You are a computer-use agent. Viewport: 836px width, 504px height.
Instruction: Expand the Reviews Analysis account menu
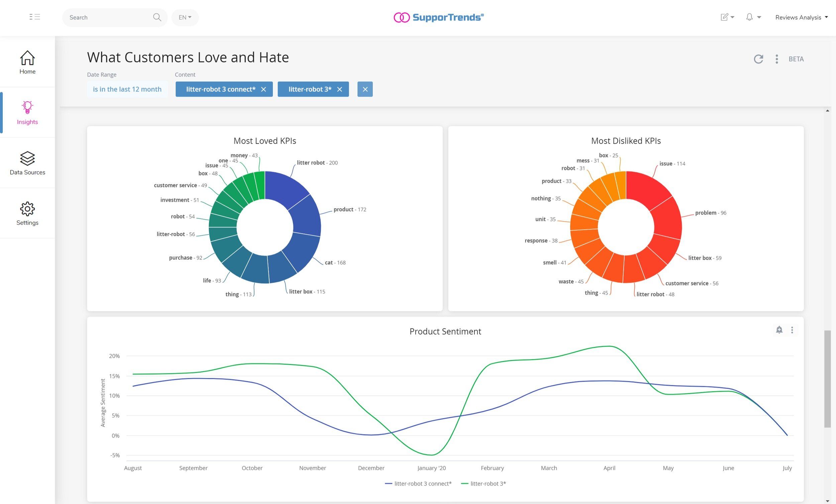802,17
